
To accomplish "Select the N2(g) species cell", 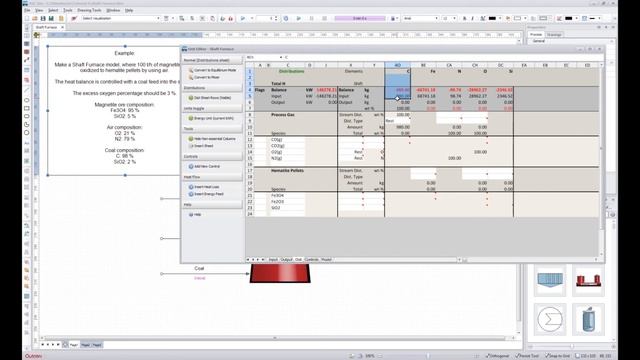I will click(x=288, y=158).
